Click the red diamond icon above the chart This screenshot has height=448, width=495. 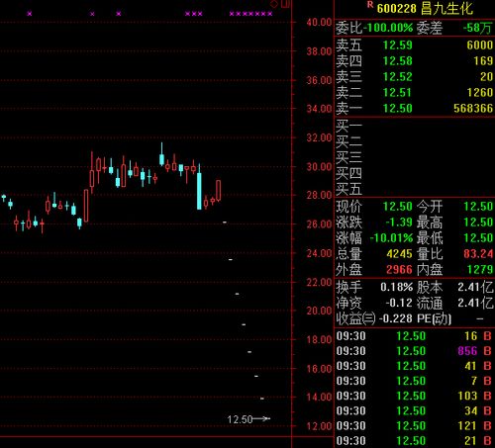coord(274,4)
